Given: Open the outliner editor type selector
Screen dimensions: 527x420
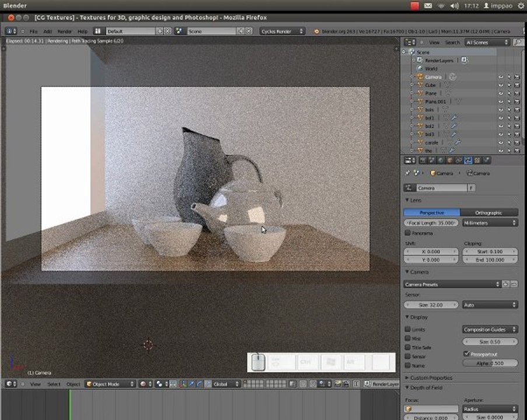Looking at the screenshot, I should [410, 43].
